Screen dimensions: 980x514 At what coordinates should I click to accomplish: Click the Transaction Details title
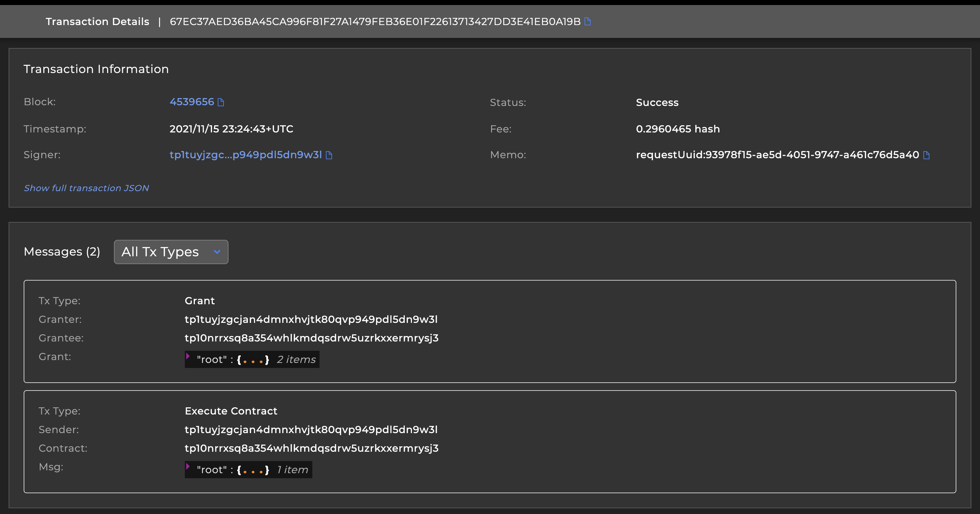click(97, 21)
